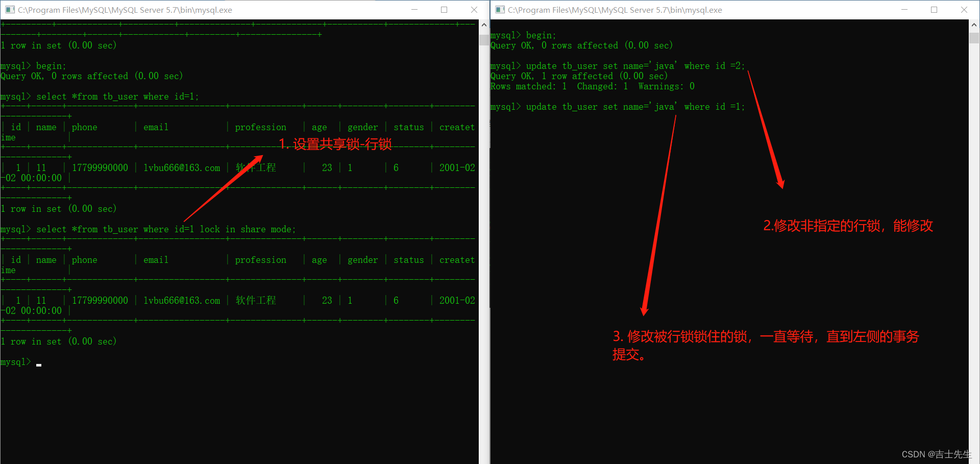Click "1 row in set" directly above the left begin
Image resolution: width=980 pixels, height=464 pixels.
click(59, 45)
